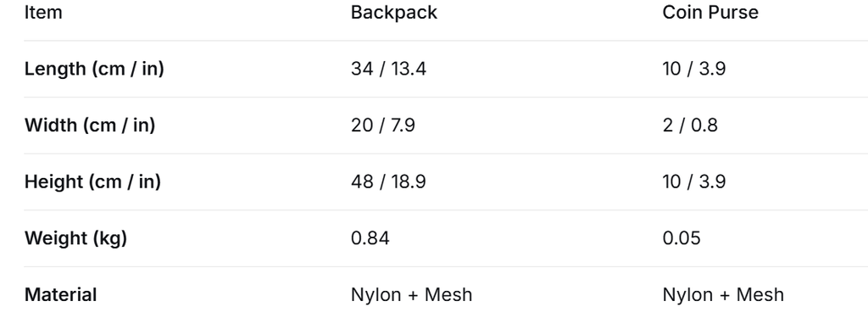868x318 pixels.
Task: Click the Width (cm / in) row label
Action: click(90, 126)
